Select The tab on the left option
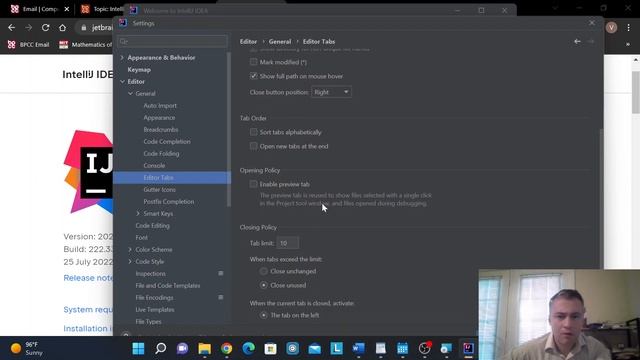Image resolution: width=640 pixels, height=360 pixels. pos(264,315)
